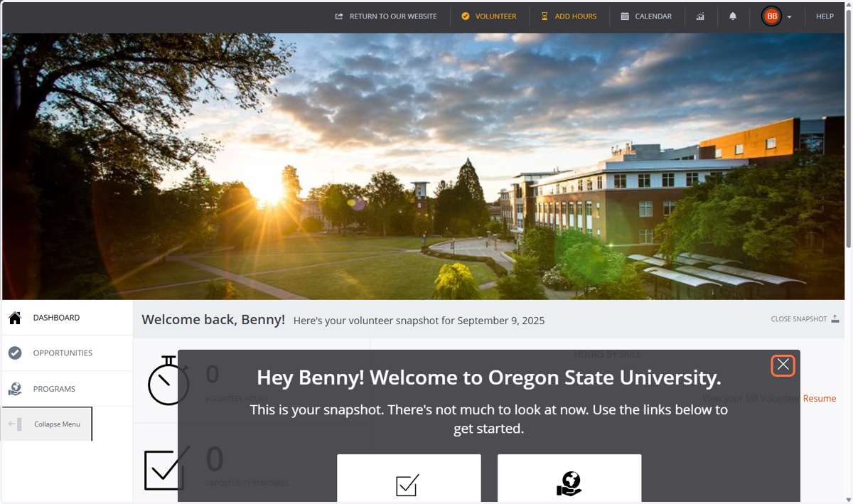Click the close snapshot upload icon
The width and height of the screenshot is (853, 504).
click(835, 319)
